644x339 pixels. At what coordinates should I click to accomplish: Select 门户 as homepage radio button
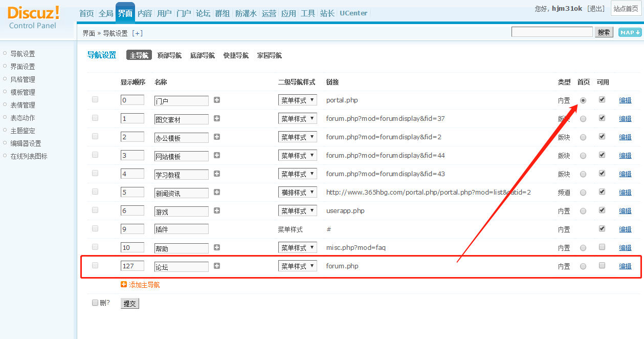click(583, 100)
